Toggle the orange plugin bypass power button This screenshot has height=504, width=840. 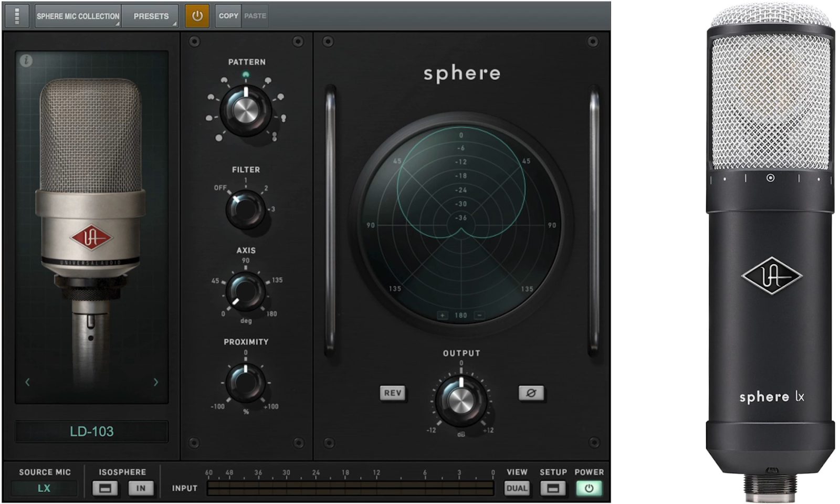click(197, 16)
